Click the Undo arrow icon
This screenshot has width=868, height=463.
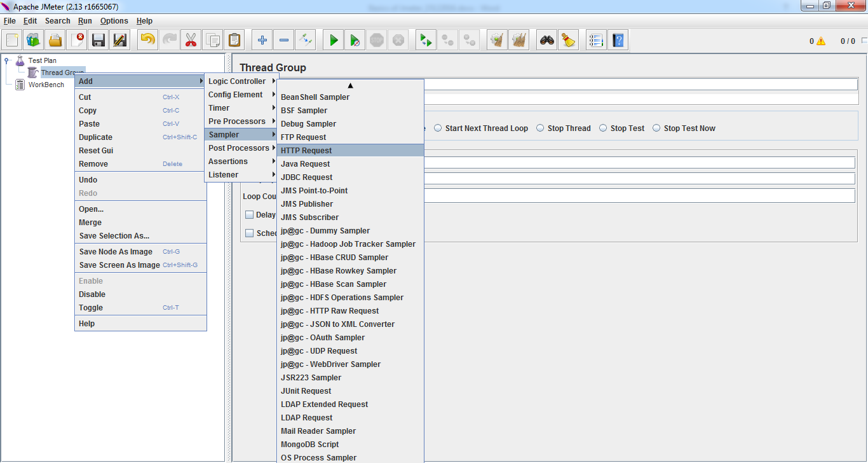(147, 40)
